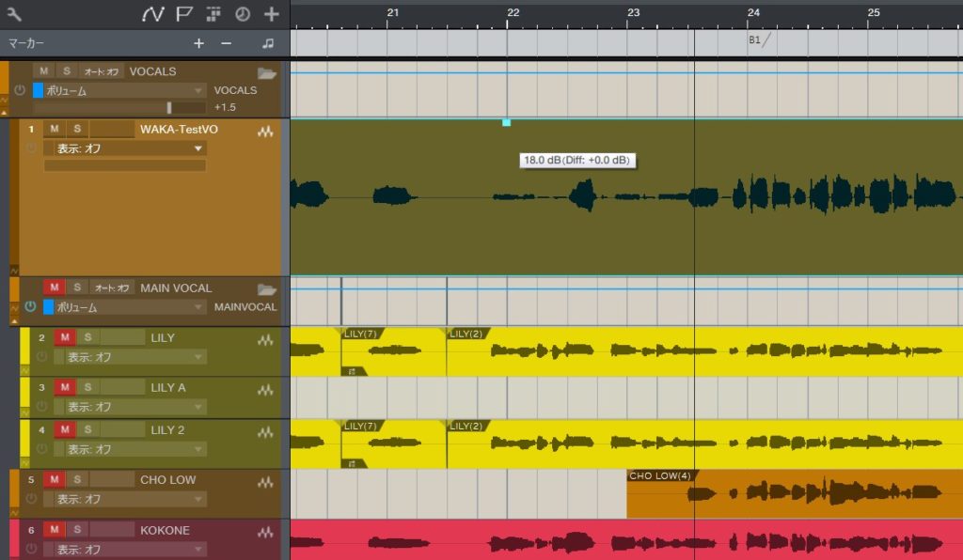
Task: Click bar 22 on the timeline ruler
Action: click(513, 12)
